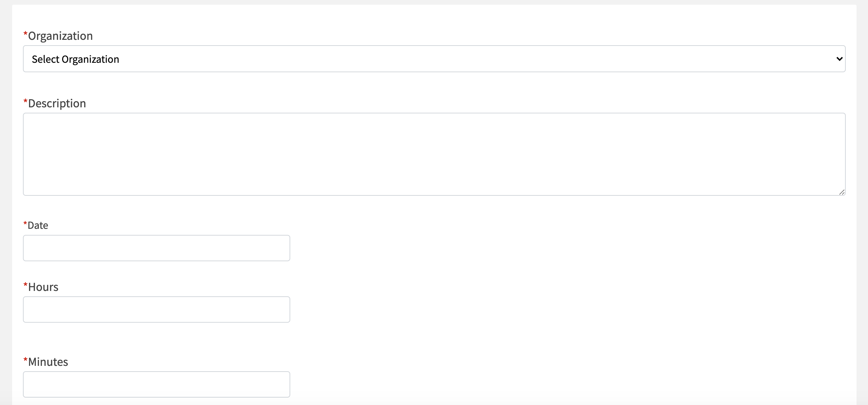Focus the Hours input box
Image resolution: width=868 pixels, height=405 pixels.
pyautogui.click(x=156, y=309)
